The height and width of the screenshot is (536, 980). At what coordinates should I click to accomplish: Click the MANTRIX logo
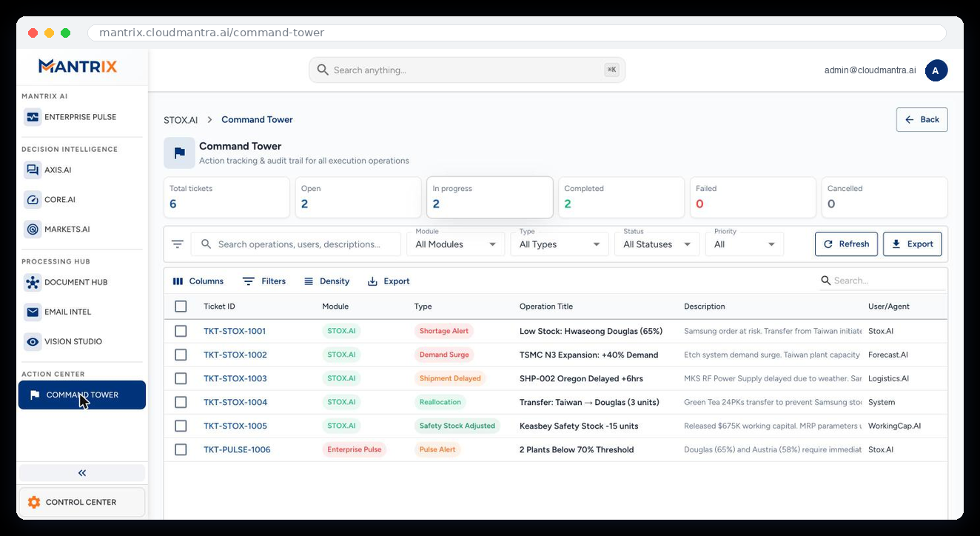click(78, 67)
